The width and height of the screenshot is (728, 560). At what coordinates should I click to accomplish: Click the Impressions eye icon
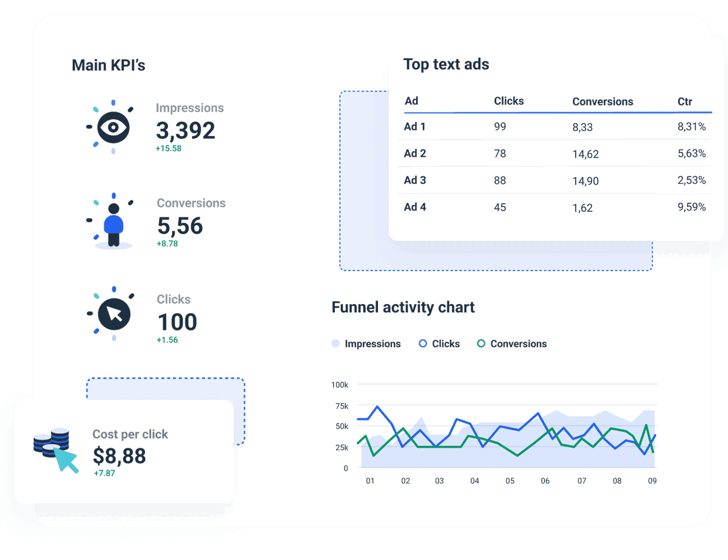(x=112, y=126)
